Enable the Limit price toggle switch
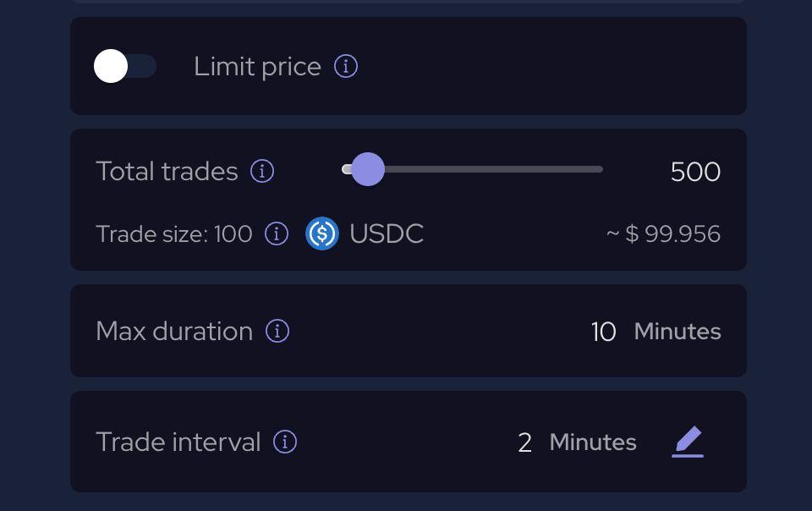Image resolution: width=812 pixels, height=511 pixels. tap(125, 66)
